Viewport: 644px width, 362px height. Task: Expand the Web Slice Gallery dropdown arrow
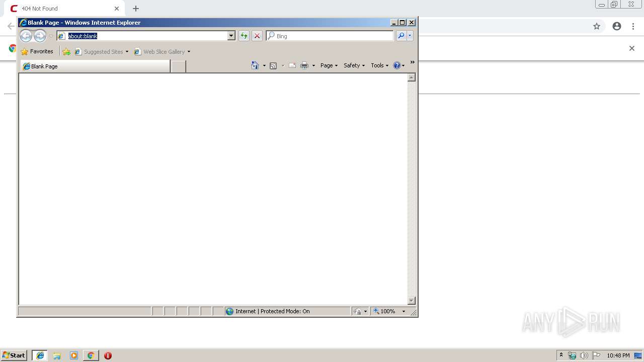[189, 51]
